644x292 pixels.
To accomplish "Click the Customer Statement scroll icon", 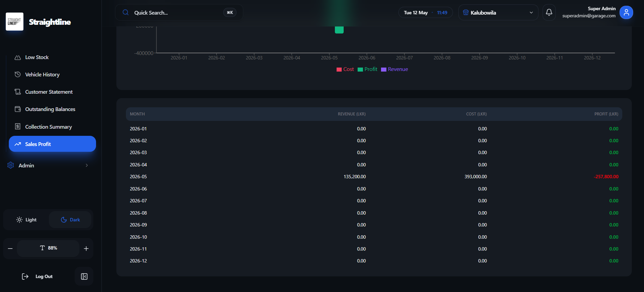I will pyautogui.click(x=18, y=92).
